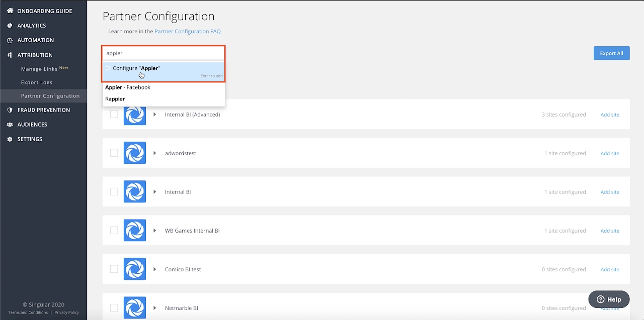Click the Onboarding Guide home icon
The width and height of the screenshot is (644, 320).
tap(10, 11)
